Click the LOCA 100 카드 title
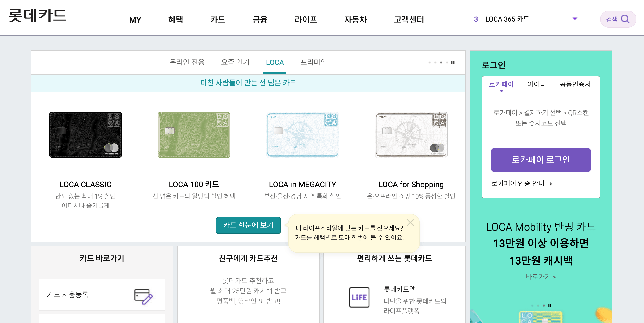 (194, 184)
